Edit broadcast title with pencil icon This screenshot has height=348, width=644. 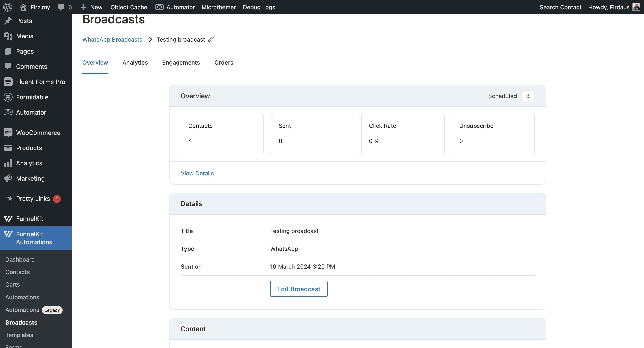coord(211,40)
